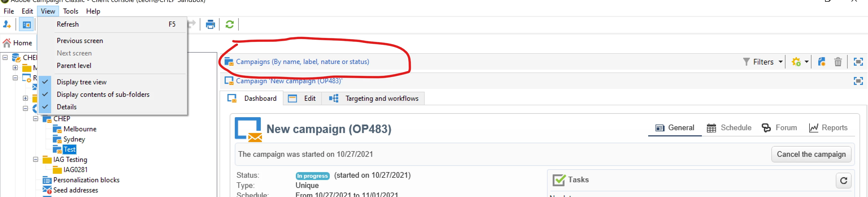Close the open View menu
Image resolution: width=868 pixels, height=197 pixels.
tap(48, 11)
